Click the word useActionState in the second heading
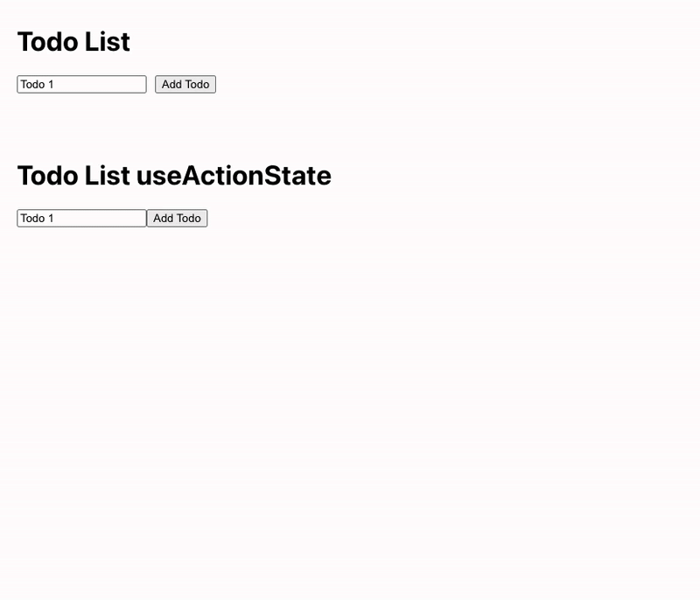The image size is (700, 600). [x=233, y=175]
